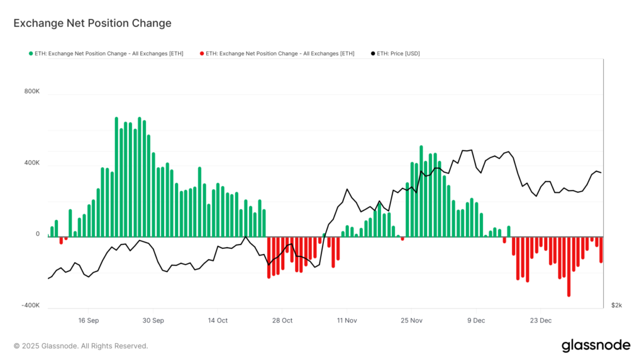The width and height of the screenshot is (644, 362).
Task: Select the 16 Sep date label
Action: click(89, 320)
